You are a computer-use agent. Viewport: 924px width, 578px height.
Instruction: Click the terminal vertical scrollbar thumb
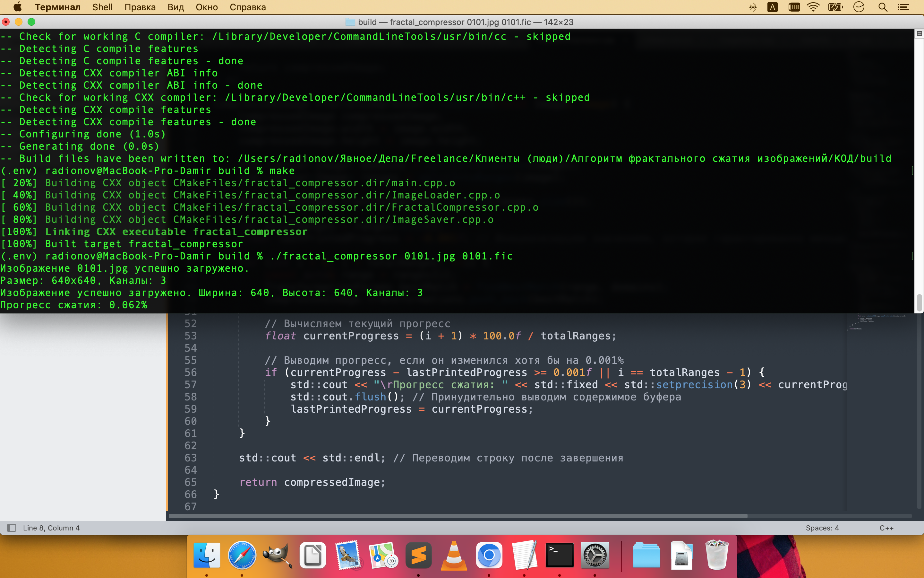pyautogui.click(x=919, y=302)
